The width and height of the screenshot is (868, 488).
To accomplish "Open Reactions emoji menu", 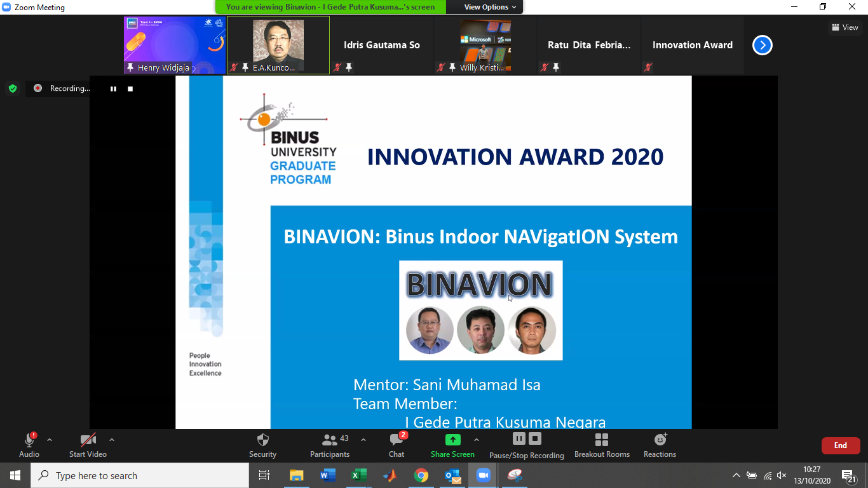I will click(660, 445).
